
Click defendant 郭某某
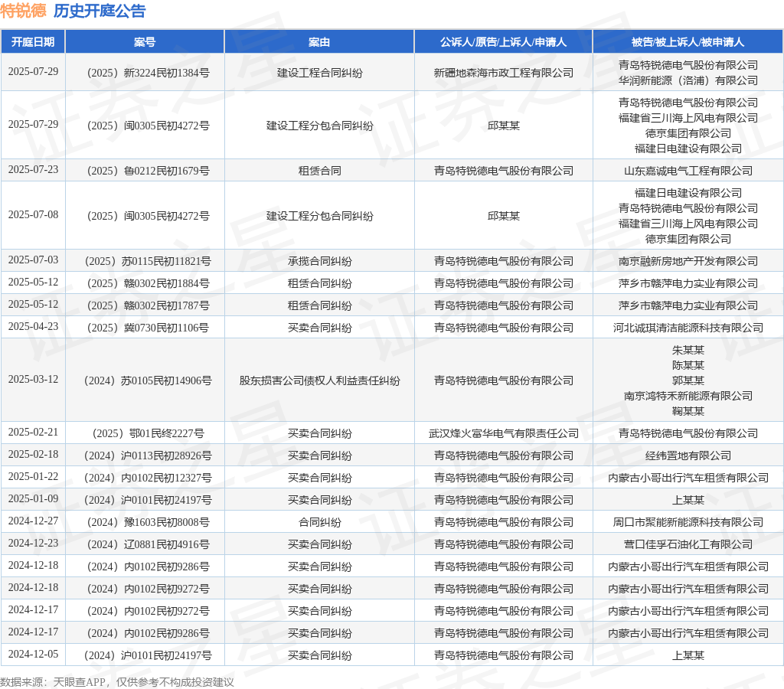(688, 380)
